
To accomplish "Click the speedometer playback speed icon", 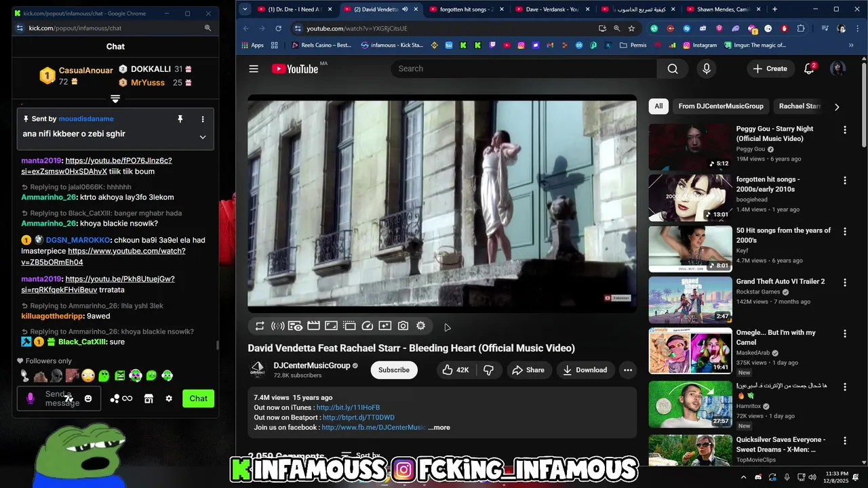I will coord(368,326).
